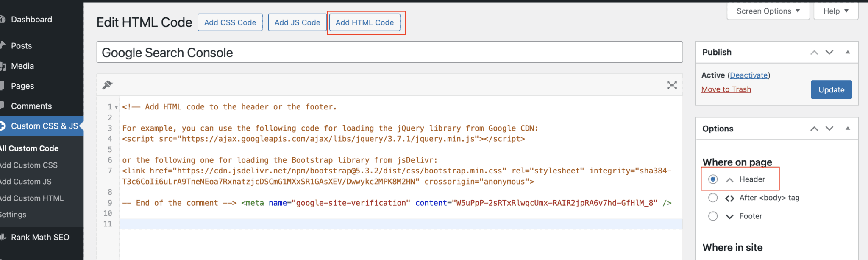Click the Rank Math SEO menu icon
This screenshot has height=260, width=868.
[x=3, y=237]
